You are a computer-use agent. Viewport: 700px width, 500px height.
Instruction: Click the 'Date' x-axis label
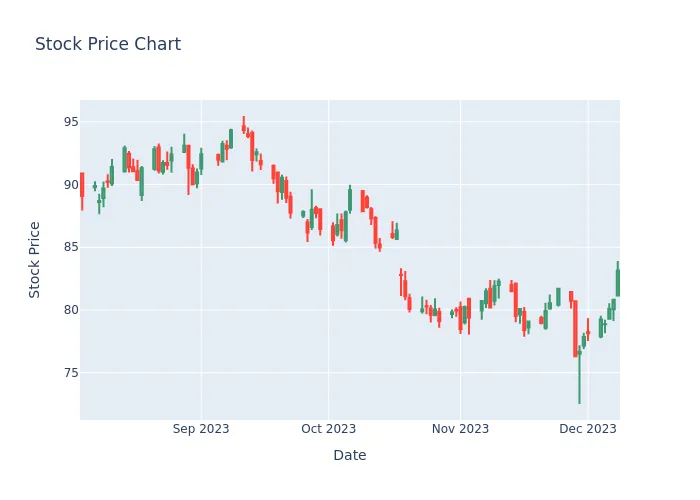350,455
